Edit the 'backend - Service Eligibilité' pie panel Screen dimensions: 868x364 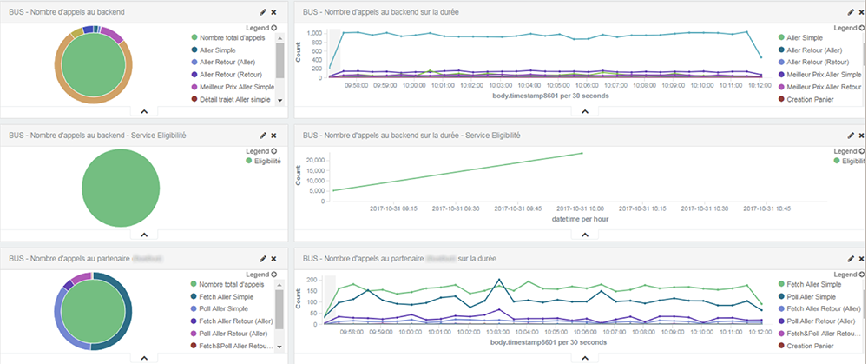263,136
